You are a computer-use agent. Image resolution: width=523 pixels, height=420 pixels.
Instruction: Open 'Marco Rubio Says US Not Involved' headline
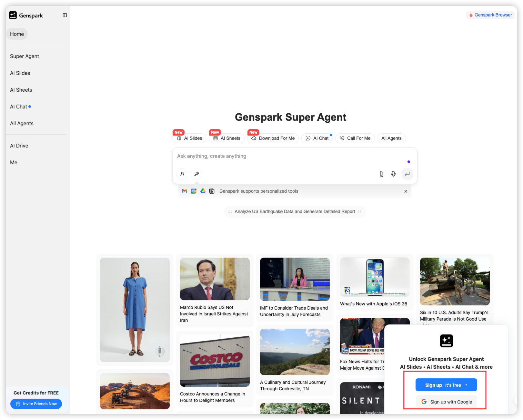214,314
